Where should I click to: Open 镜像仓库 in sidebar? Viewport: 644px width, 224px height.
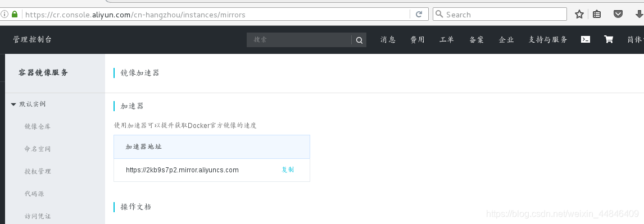coord(38,126)
